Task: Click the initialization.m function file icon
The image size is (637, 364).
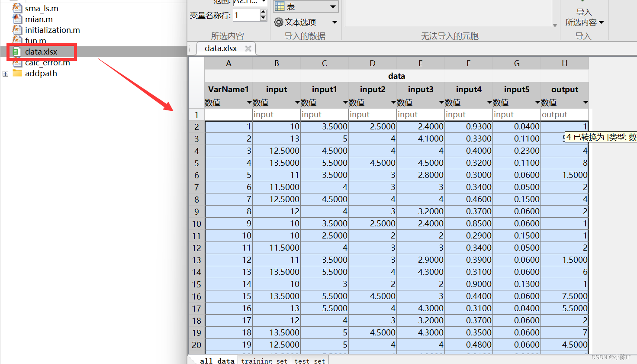Action: (x=17, y=29)
